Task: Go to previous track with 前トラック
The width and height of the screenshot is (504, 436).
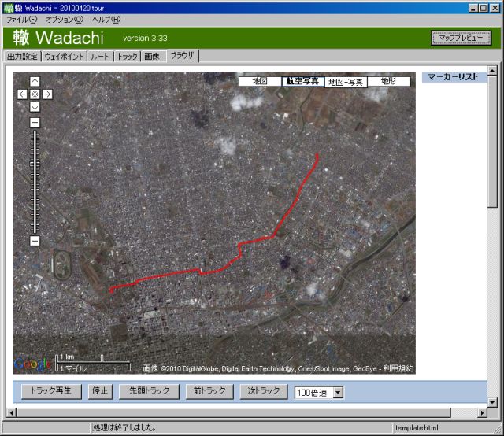Action: click(x=209, y=391)
